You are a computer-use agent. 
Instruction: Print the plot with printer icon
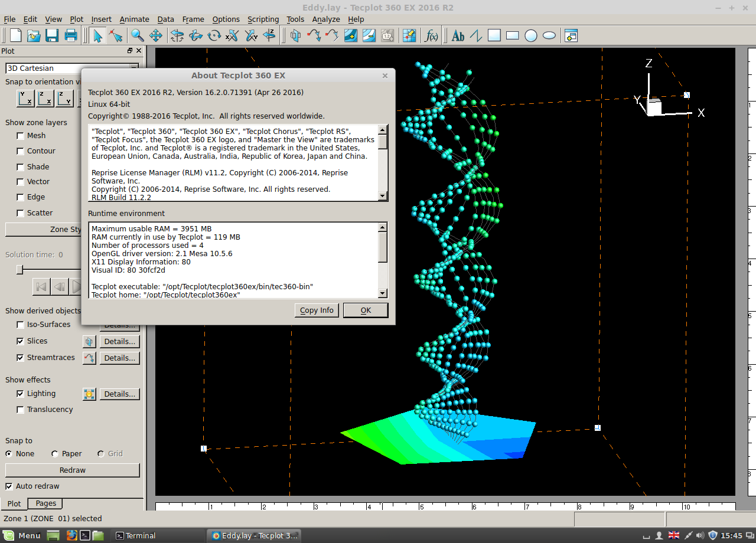coord(71,35)
